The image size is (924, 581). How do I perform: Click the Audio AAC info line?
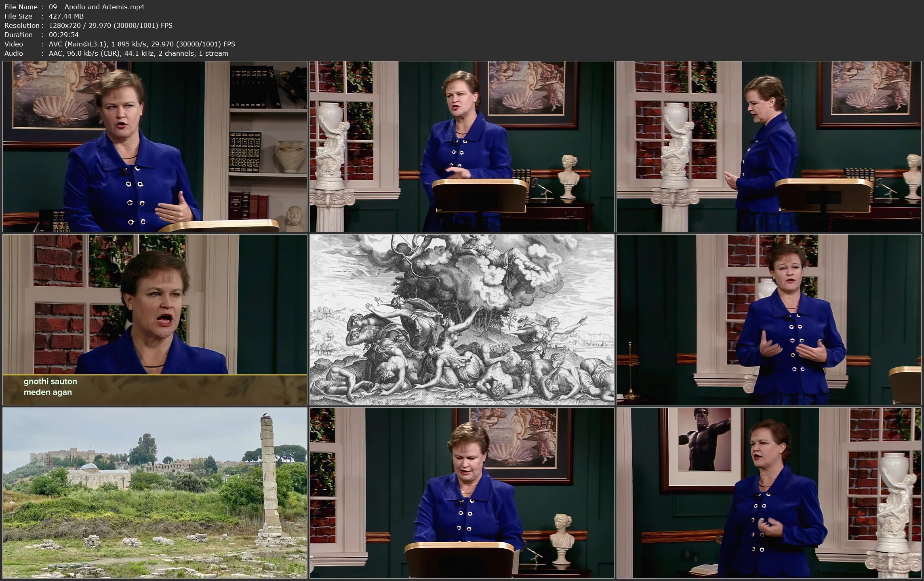(138, 53)
